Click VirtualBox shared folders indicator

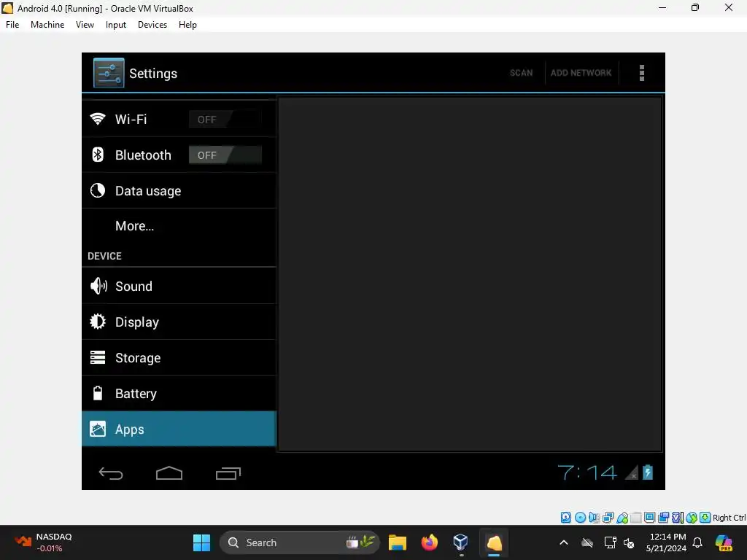click(635, 518)
